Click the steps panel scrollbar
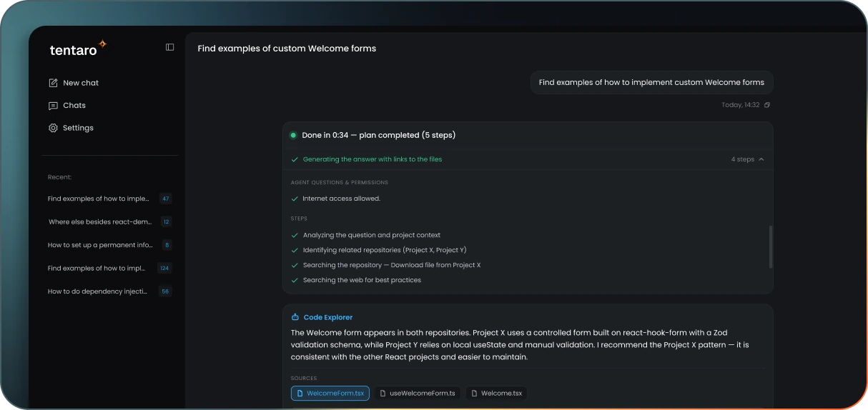This screenshot has width=868, height=410. click(x=770, y=247)
